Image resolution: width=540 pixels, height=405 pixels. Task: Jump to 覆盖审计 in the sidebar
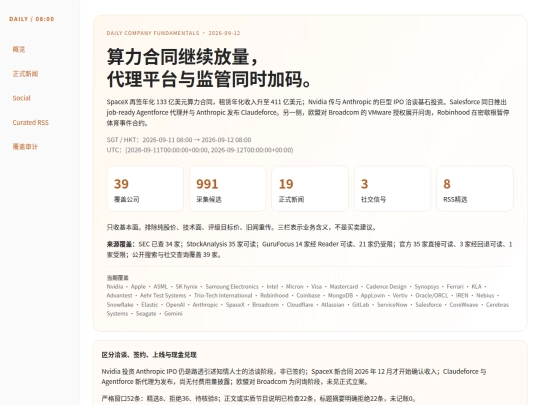click(x=25, y=147)
